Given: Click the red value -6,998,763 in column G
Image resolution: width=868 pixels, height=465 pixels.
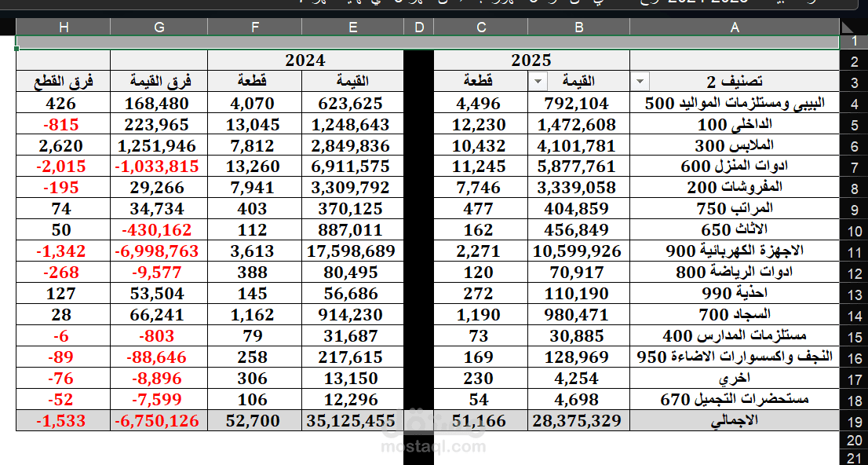Looking at the screenshot, I should tap(157, 251).
